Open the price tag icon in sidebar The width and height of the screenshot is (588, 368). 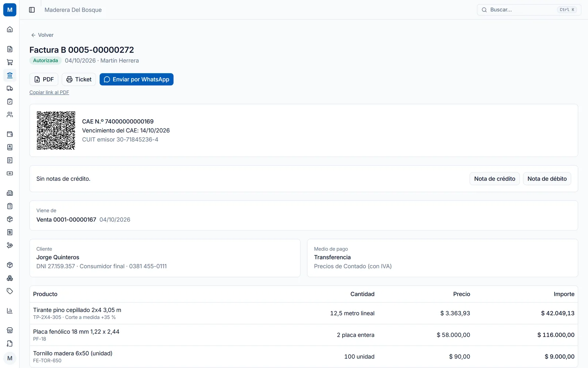[10, 291]
